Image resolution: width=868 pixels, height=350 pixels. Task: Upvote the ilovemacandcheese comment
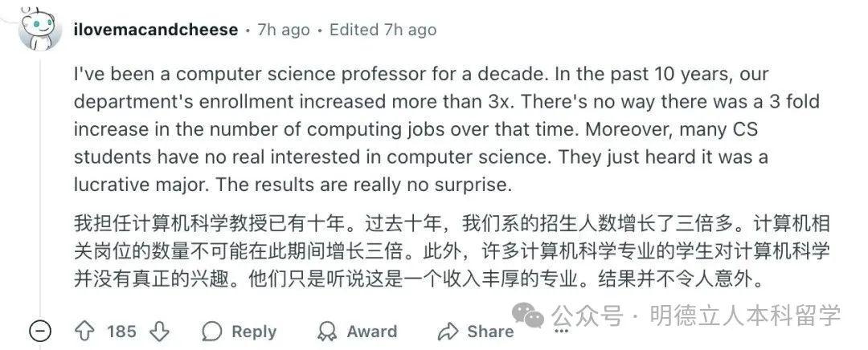(84, 331)
